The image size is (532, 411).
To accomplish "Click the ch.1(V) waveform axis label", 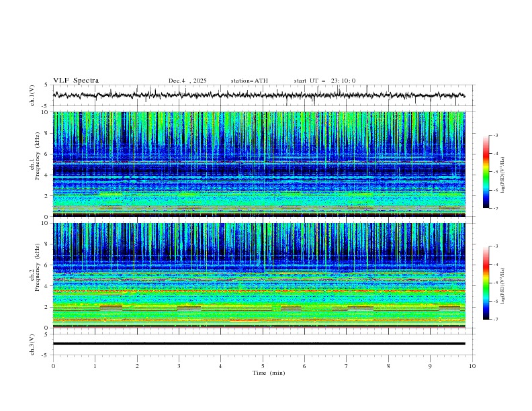I will pyautogui.click(x=32, y=95).
